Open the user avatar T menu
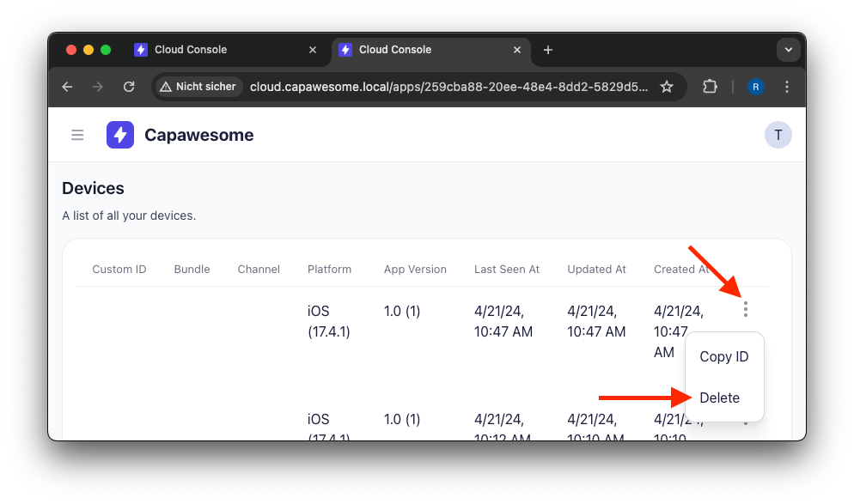 778,135
